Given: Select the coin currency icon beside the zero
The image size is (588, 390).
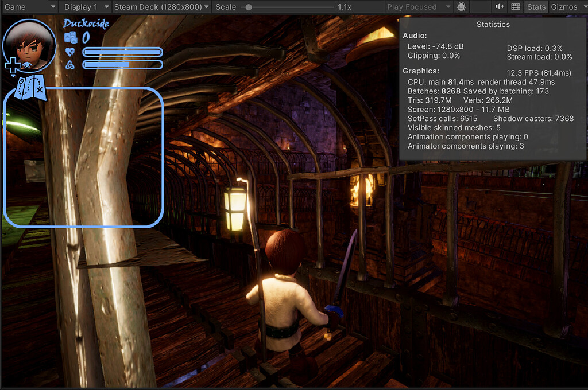Looking at the screenshot, I should [x=72, y=37].
